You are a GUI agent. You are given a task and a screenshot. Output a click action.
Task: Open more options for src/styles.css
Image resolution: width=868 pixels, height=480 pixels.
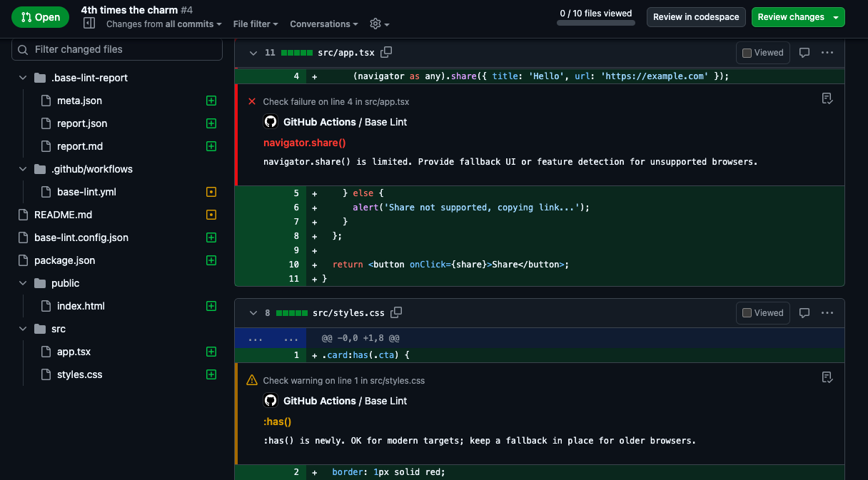(827, 313)
